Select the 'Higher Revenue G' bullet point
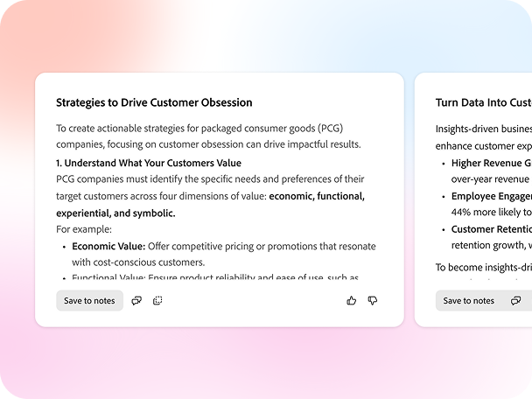 tap(491, 163)
